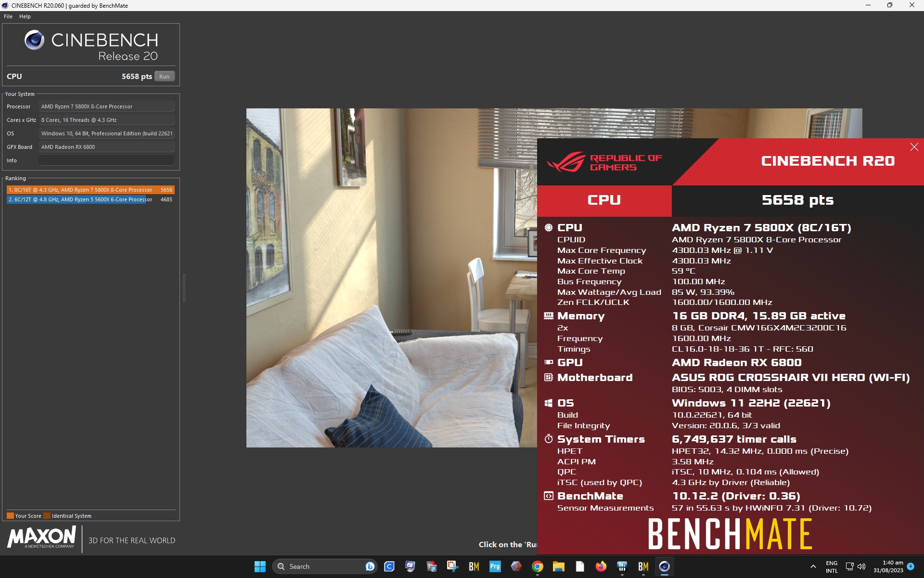Screen dimensions: 924x578
Task: Click the large BENCHMATE logo
Action: coord(730,534)
